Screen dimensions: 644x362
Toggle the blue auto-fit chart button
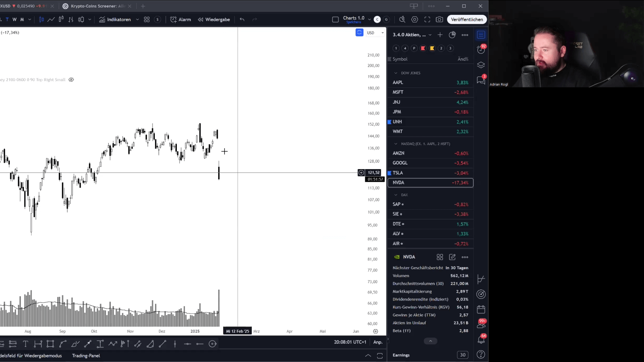tap(360, 32)
